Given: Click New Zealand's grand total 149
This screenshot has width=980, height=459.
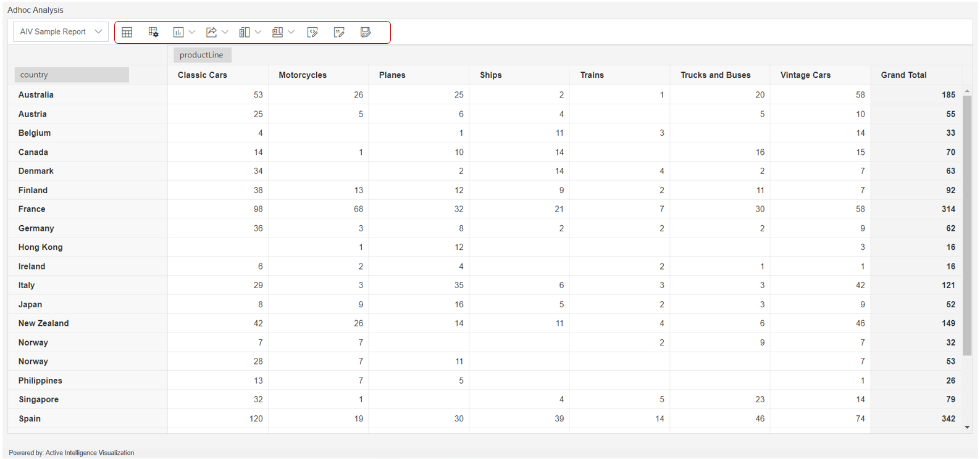Looking at the screenshot, I should [949, 323].
